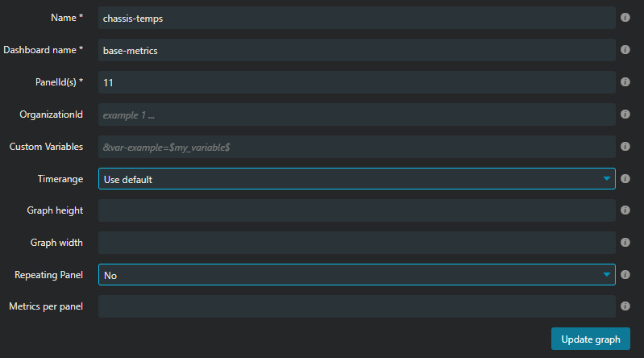Click the Update graph button
This screenshot has height=358, width=644.
click(590, 339)
